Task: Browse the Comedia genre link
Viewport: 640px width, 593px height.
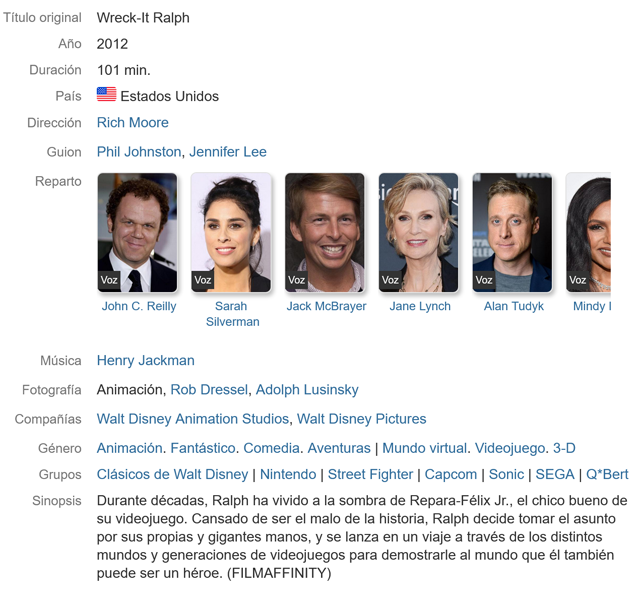Action: pyautogui.click(x=271, y=448)
